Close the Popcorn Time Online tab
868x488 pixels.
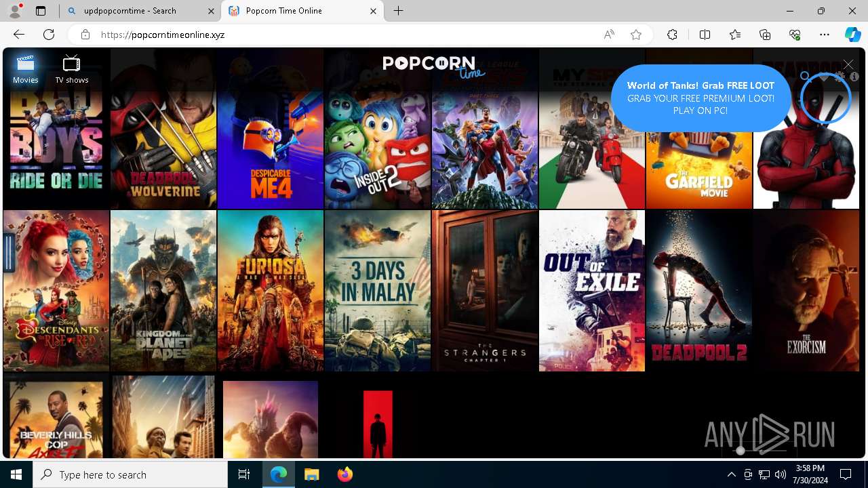[374, 11]
